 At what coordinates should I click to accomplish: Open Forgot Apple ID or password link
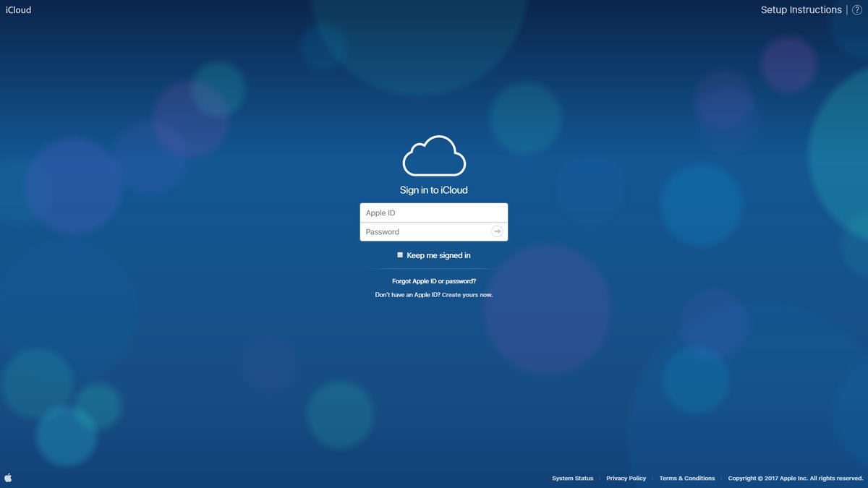point(434,281)
